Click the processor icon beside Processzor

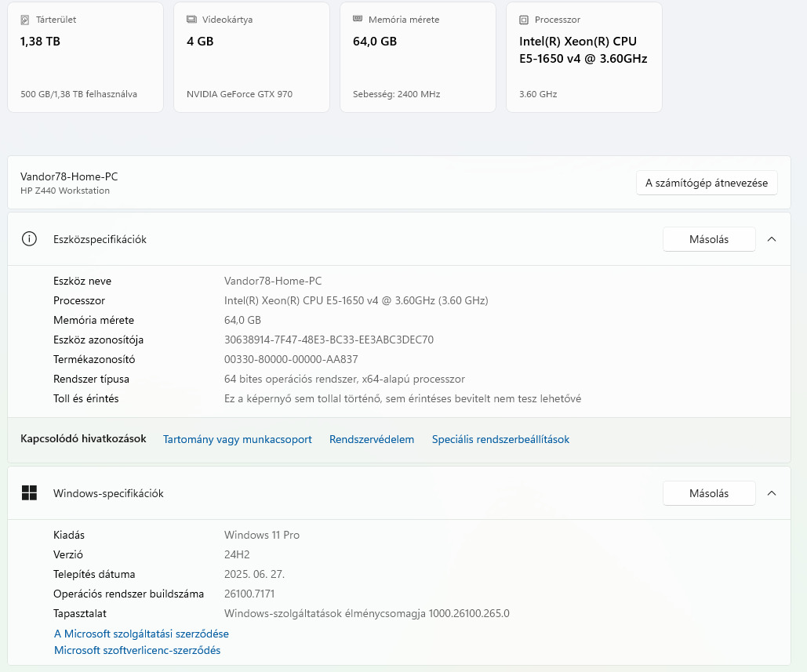click(524, 20)
